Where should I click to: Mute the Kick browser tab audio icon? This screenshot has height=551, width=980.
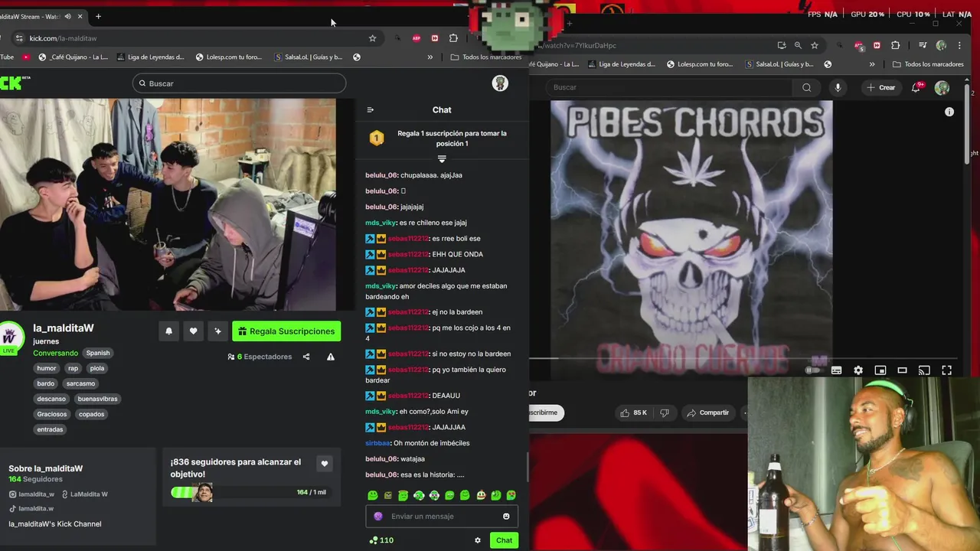click(x=68, y=16)
